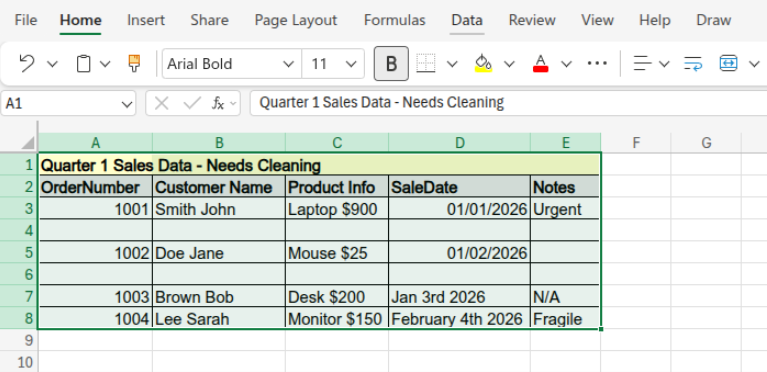Click the 'SaleDate' header cell

point(459,187)
